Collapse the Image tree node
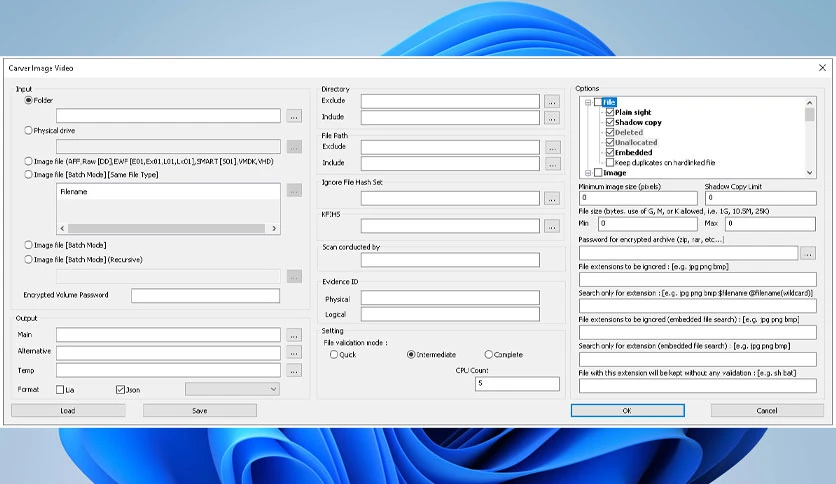The height and width of the screenshot is (484, 836). [588, 173]
